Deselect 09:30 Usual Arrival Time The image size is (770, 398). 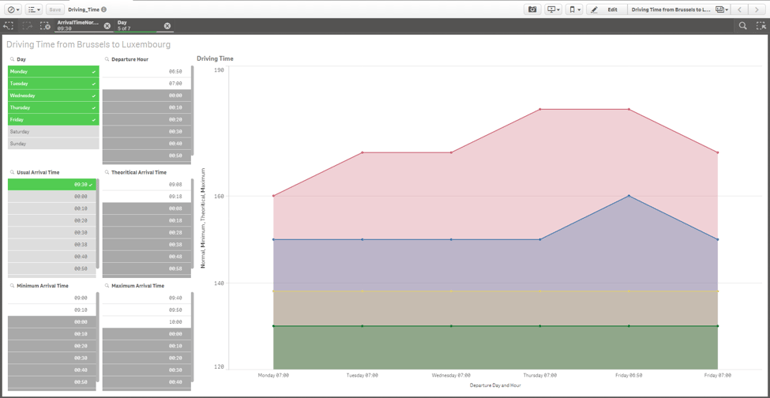point(52,185)
